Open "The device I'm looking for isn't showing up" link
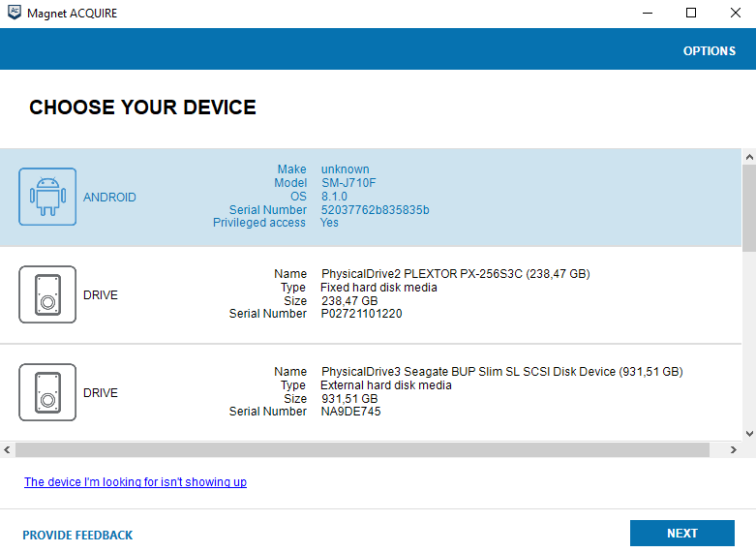The height and width of the screenshot is (552, 756). (136, 482)
